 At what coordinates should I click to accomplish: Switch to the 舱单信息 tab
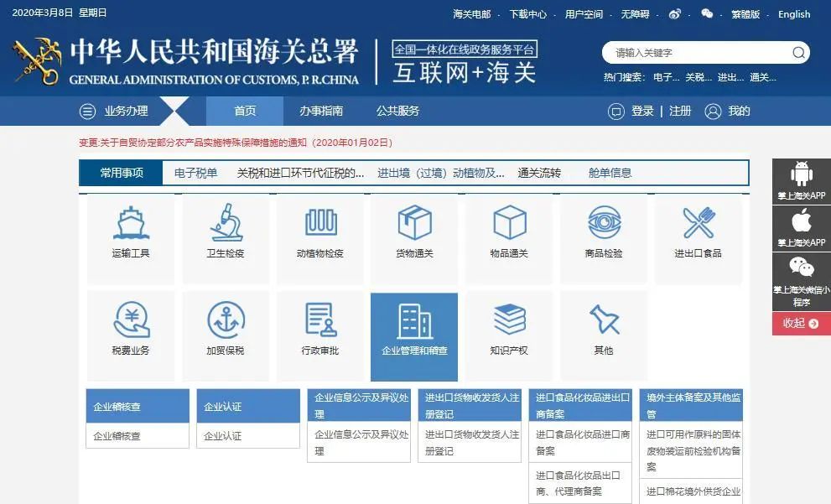pos(610,173)
